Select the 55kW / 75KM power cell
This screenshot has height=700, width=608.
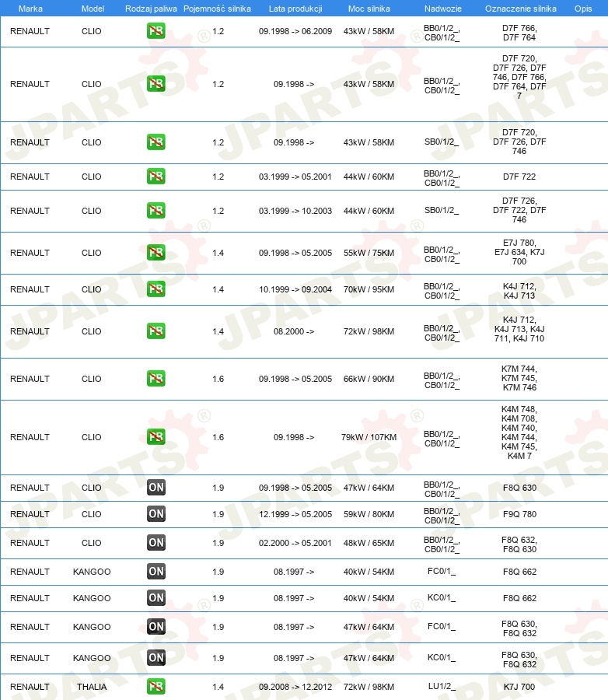pos(369,253)
